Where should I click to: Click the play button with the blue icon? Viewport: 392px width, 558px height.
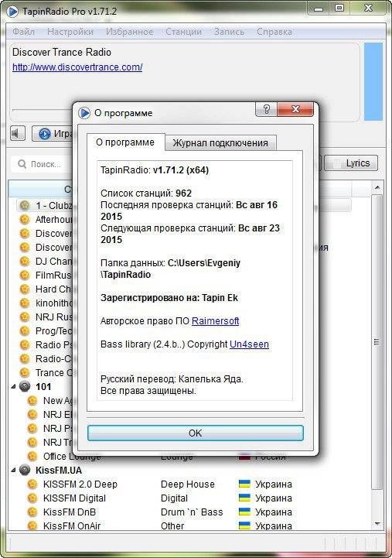(x=53, y=133)
